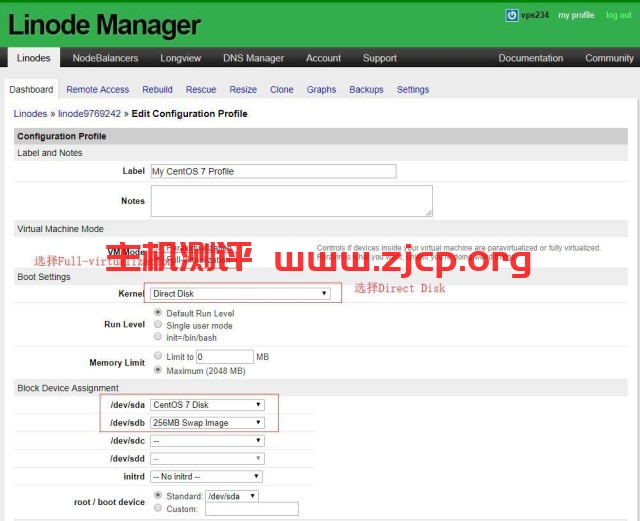Screen dimensions: 640x521
Task: Go to the Longview tab
Action: (180, 58)
